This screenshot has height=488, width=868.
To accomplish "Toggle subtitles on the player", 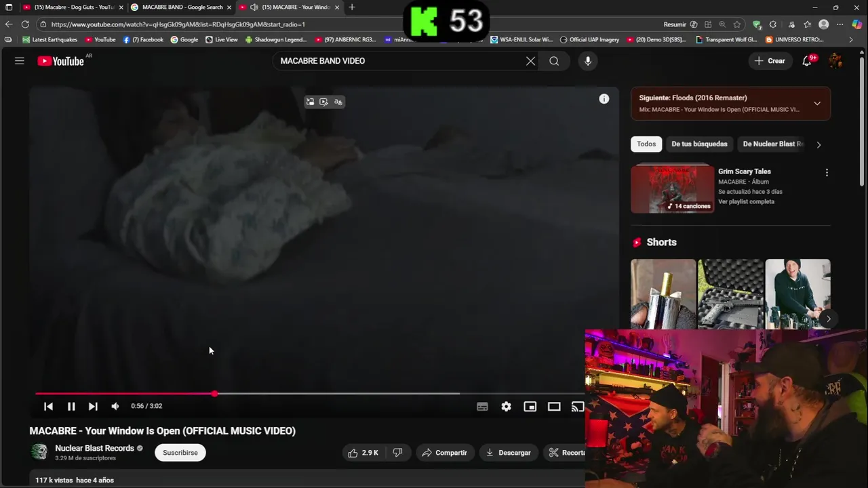I will 482,407.
